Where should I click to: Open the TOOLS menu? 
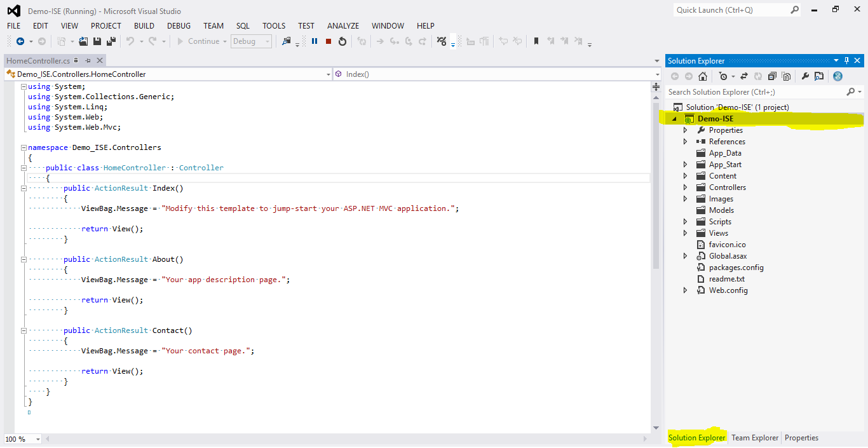[274, 26]
